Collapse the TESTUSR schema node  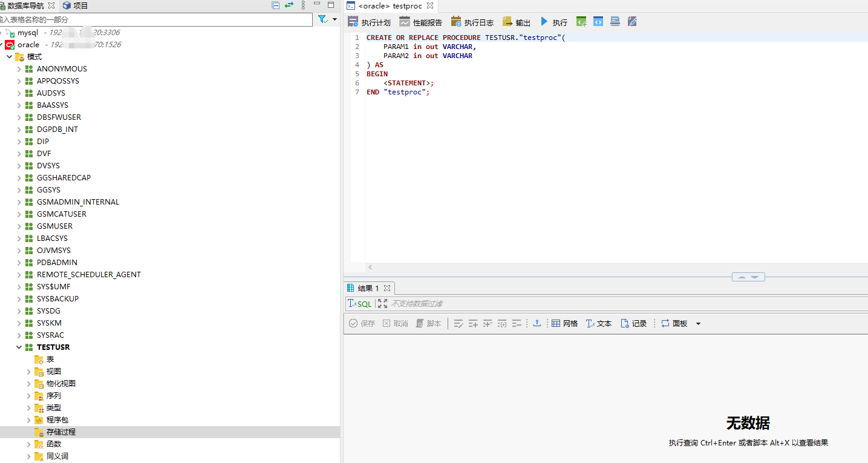(19, 347)
